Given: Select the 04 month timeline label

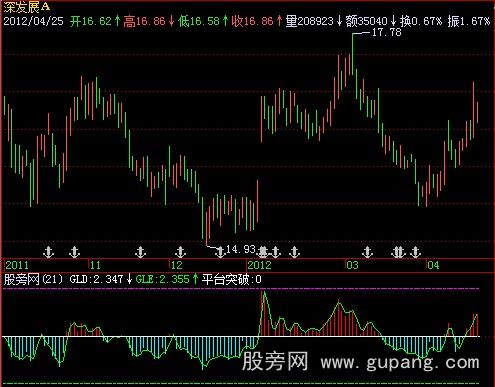Looking at the screenshot, I should 433,265.
